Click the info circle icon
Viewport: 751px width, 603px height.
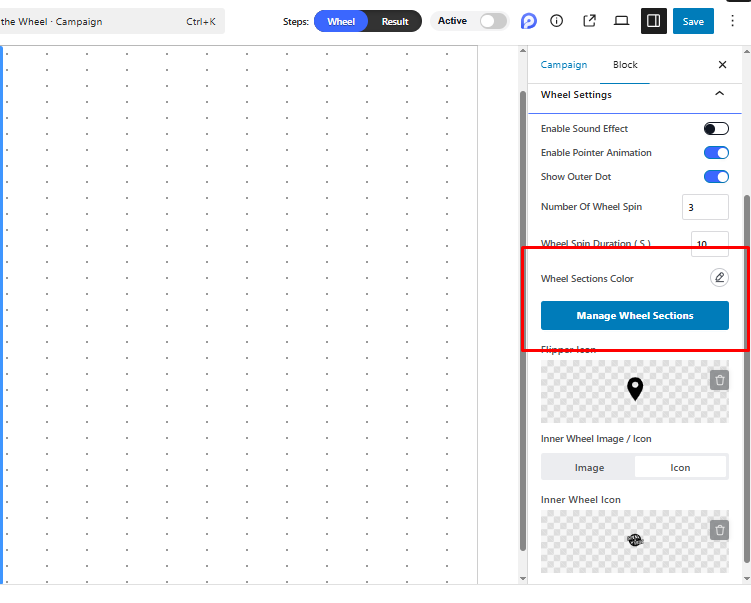(x=557, y=21)
